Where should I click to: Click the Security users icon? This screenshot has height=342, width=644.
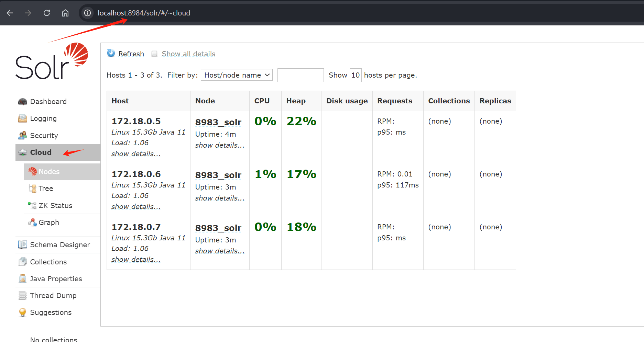[x=23, y=135]
